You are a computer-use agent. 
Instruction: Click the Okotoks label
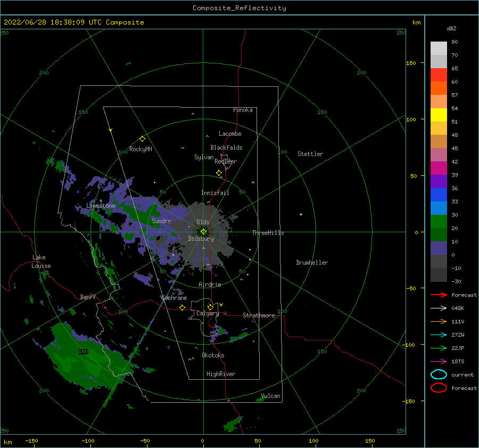coord(213,355)
